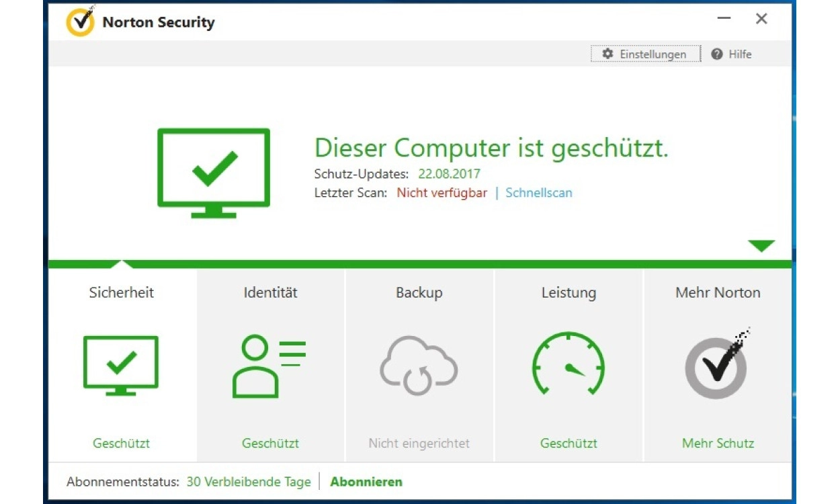
Task: Open the Leistung tab label
Action: (x=569, y=292)
